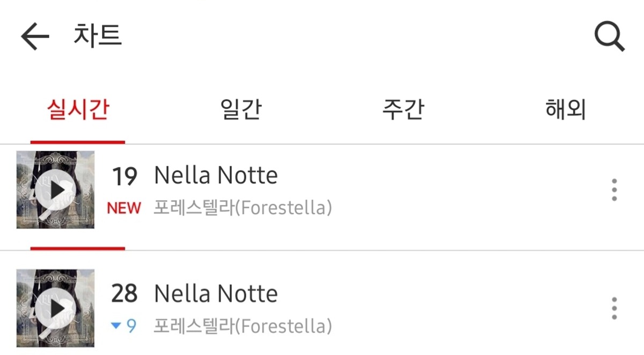Click the blue down-9 rank change indicator
This screenshot has height=355, width=644.
click(124, 326)
